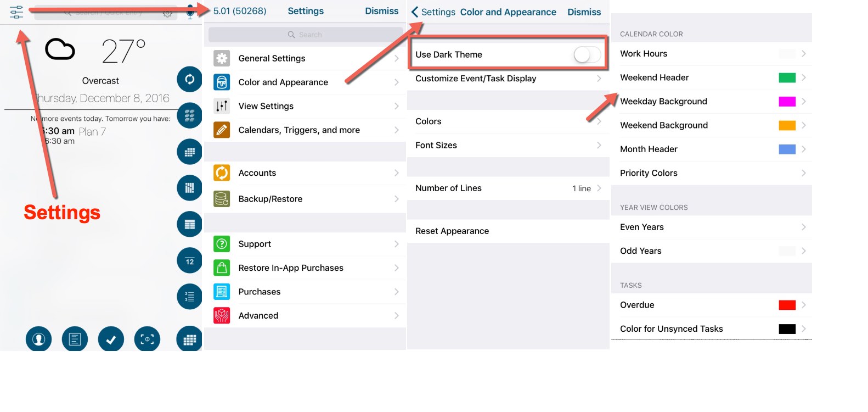
Task: Open the 12 day view icon
Action: pos(190,261)
